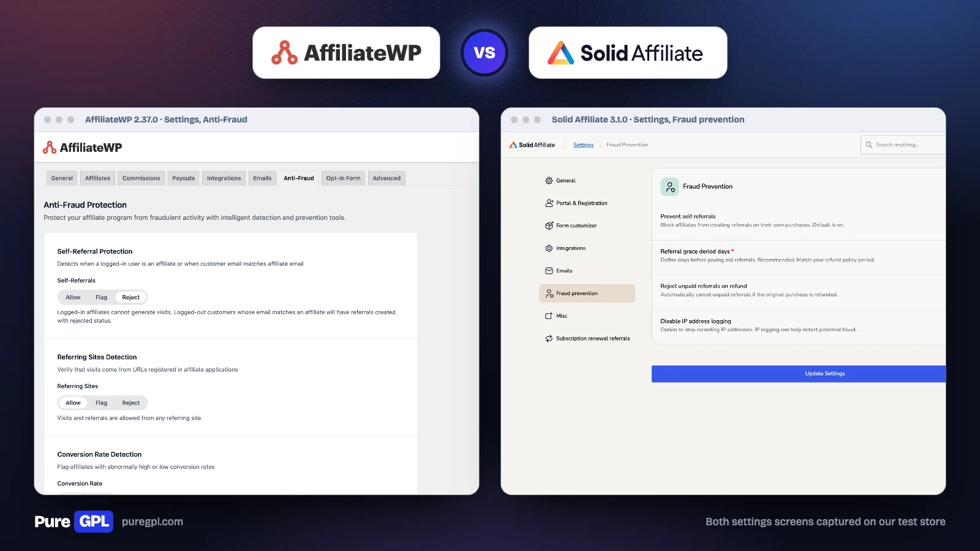Set Referring Sites to Allow
The image size is (980, 551).
[x=73, y=403]
